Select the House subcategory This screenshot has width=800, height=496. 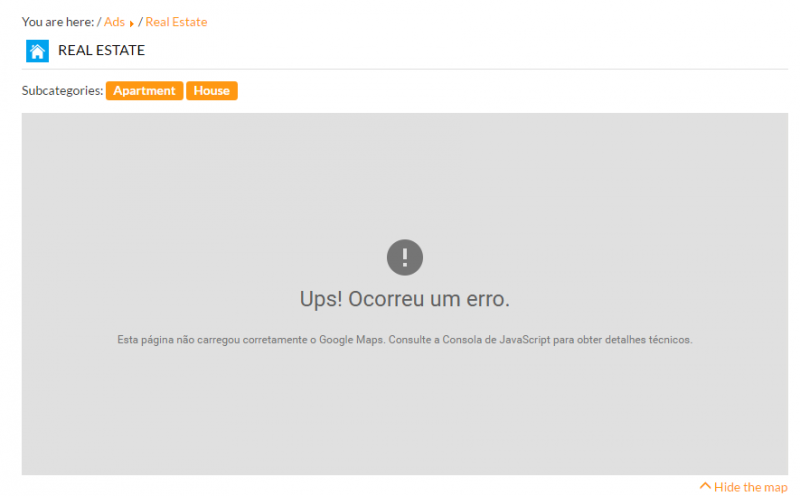click(212, 91)
